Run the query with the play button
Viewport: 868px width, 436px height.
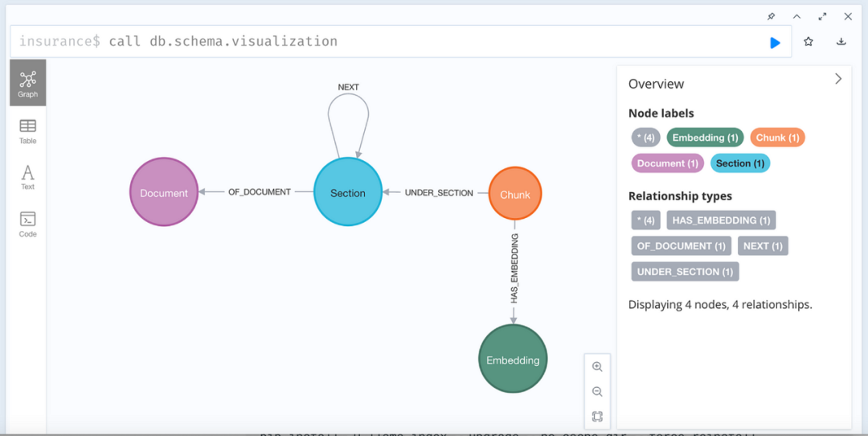(x=775, y=43)
